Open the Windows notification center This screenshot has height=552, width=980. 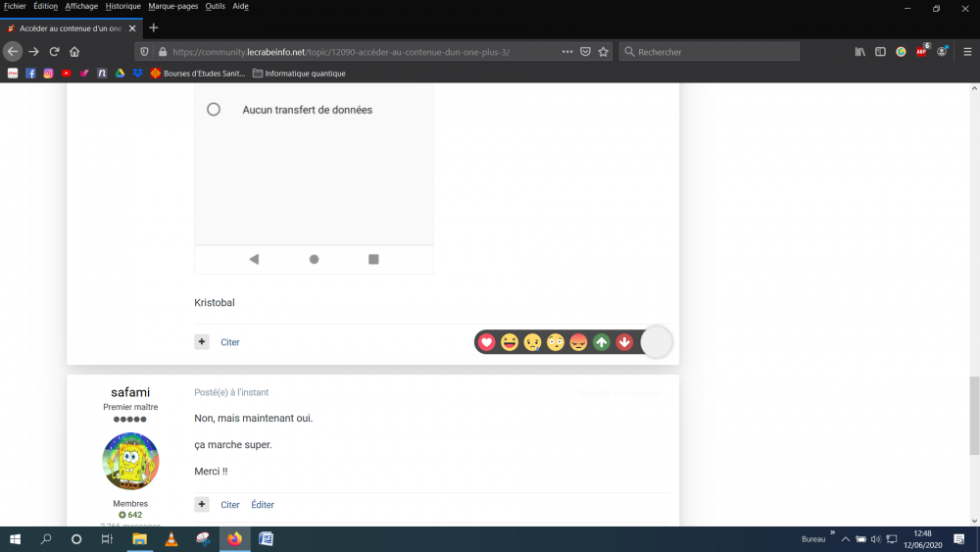958,539
